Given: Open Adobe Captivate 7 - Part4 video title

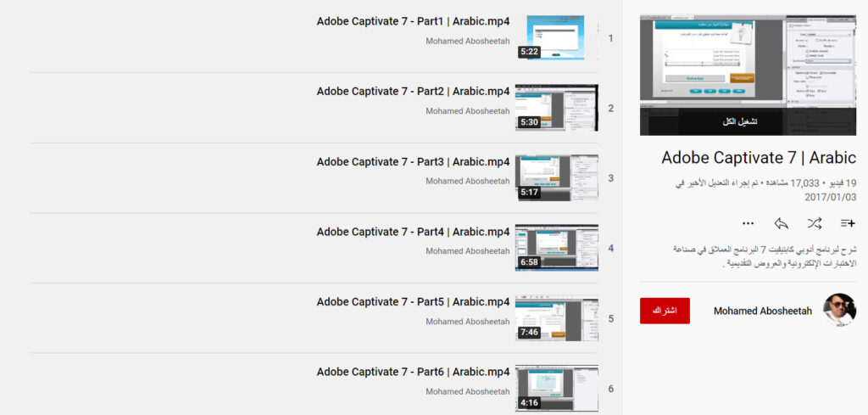Looking at the screenshot, I should pyautogui.click(x=413, y=232).
